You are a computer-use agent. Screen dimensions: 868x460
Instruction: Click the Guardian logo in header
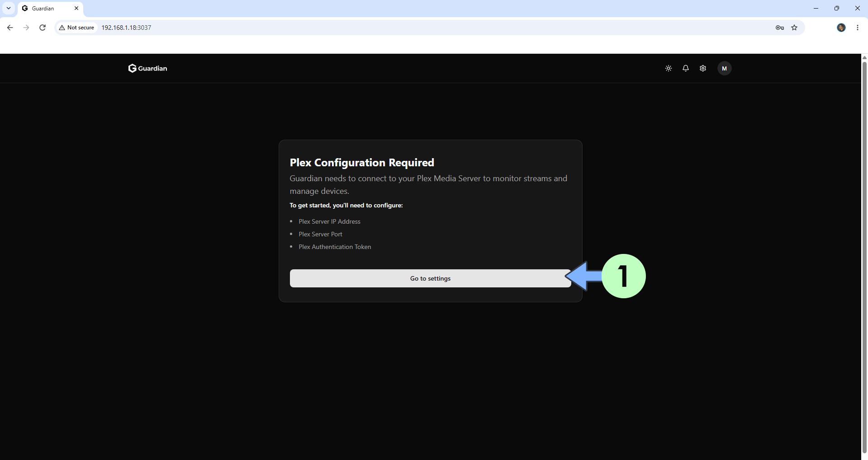click(148, 68)
